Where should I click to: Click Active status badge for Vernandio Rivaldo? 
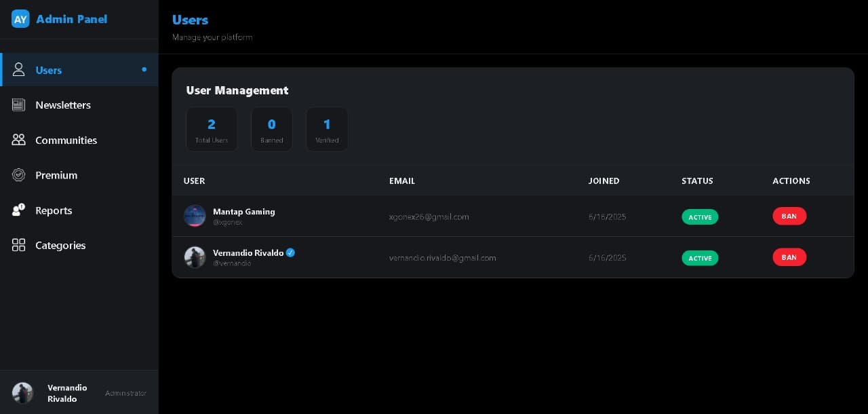point(699,258)
